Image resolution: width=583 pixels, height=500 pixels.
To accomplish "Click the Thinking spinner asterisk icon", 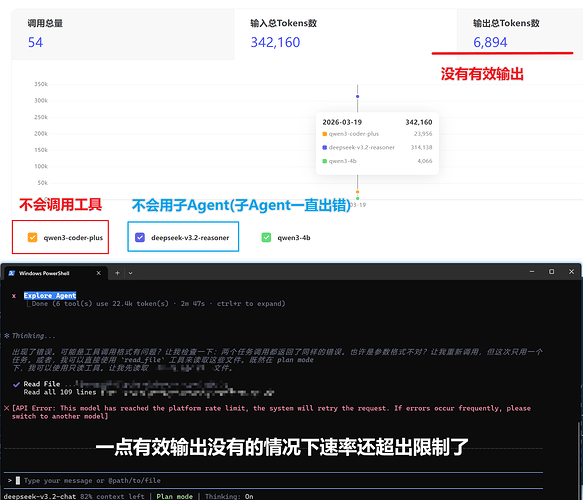I will pos(7,336).
